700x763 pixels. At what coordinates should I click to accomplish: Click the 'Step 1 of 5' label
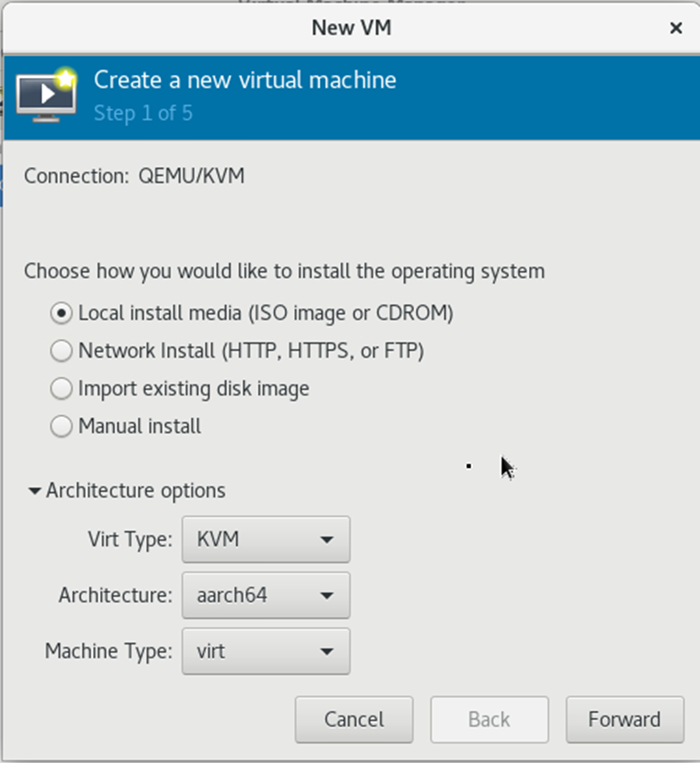[x=143, y=114]
